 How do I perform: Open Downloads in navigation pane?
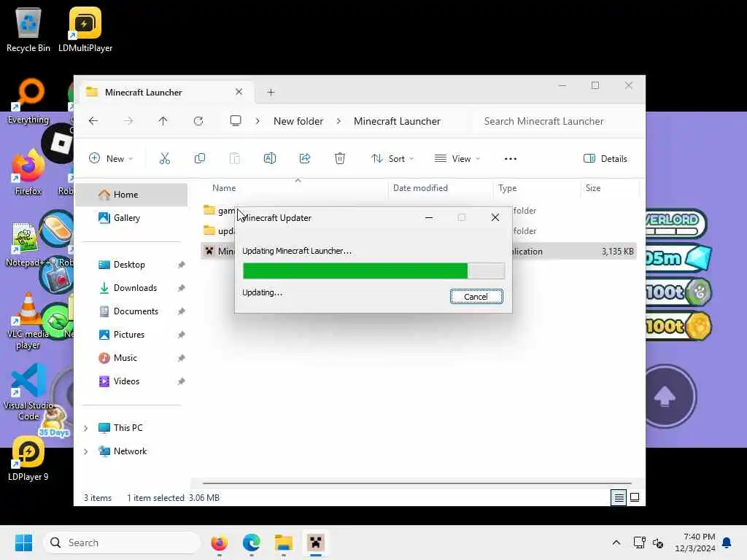131,287
